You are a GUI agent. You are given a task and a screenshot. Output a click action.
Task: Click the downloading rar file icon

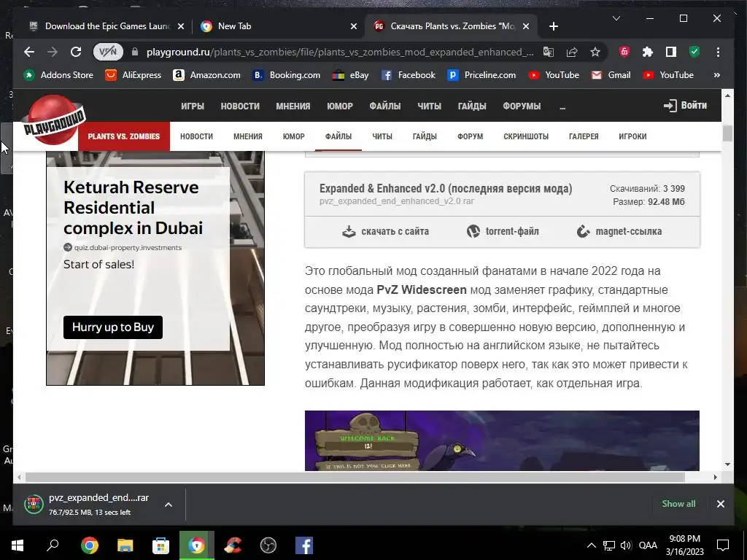(x=34, y=505)
